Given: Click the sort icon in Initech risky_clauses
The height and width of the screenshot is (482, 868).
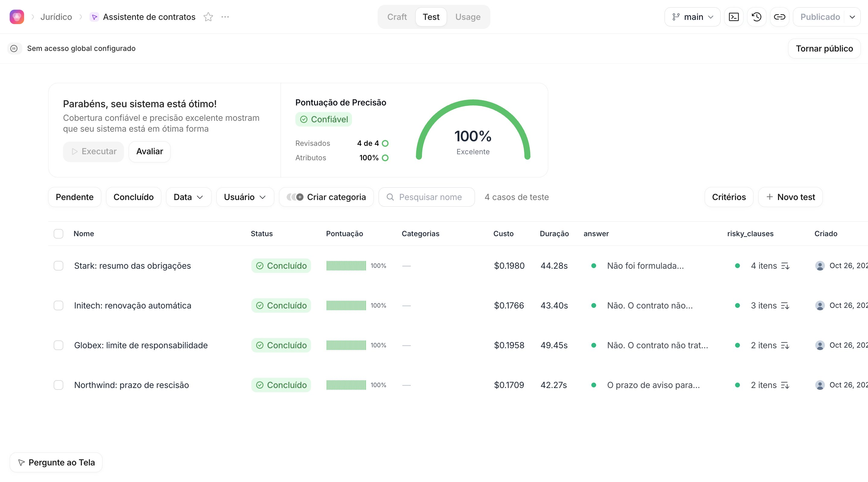Looking at the screenshot, I should (x=785, y=305).
